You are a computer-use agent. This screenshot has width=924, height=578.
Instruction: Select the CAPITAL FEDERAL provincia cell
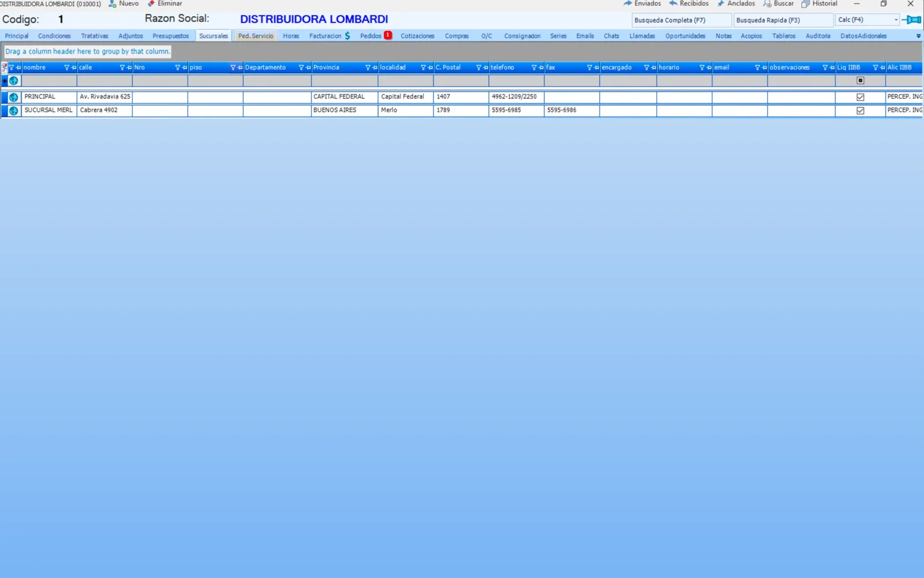pos(344,97)
